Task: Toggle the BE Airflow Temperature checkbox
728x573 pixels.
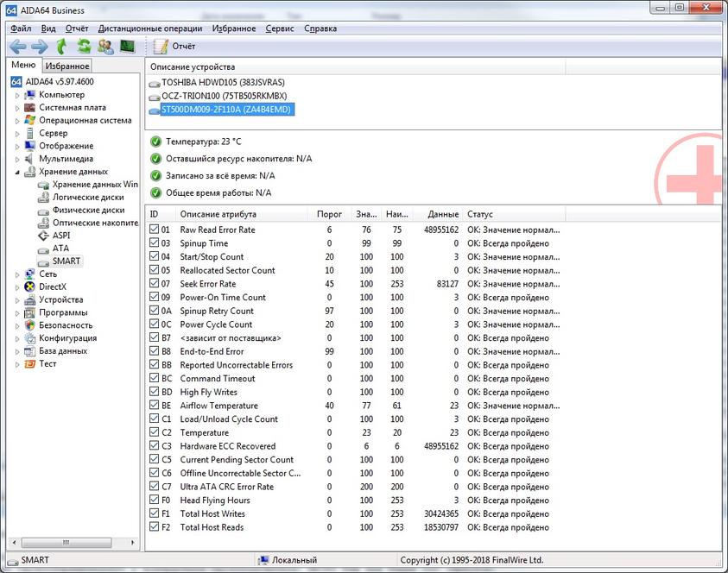Action: click(154, 405)
